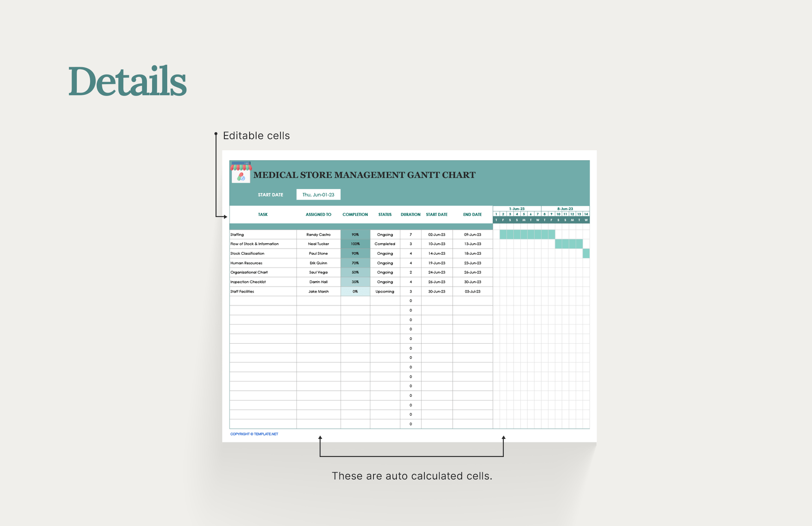This screenshot has width=812, height=526.
Task: Click the TASK column header
Action: (263, 215)
